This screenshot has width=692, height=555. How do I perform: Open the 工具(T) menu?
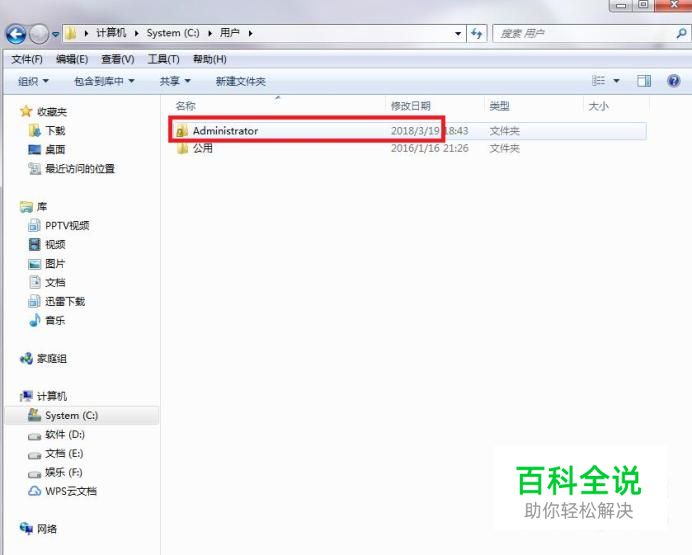point(163,59)
